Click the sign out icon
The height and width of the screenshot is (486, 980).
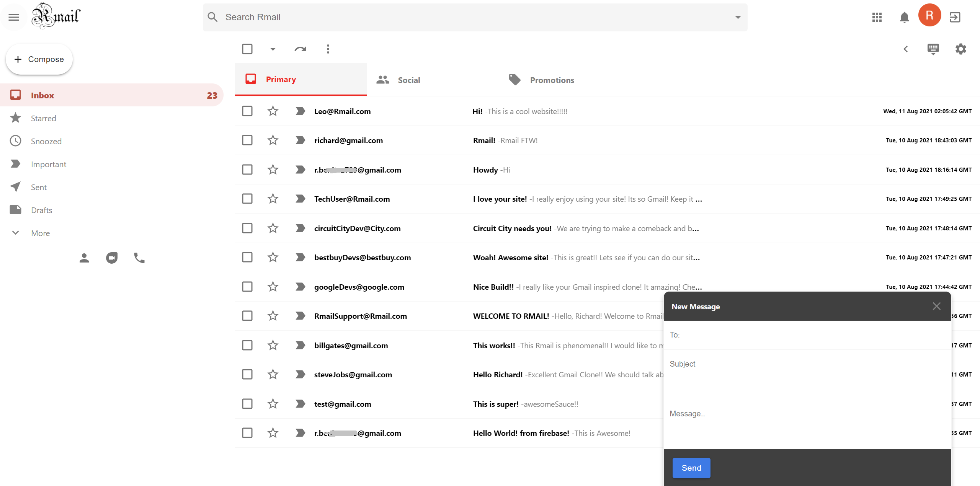click(955, 17)
